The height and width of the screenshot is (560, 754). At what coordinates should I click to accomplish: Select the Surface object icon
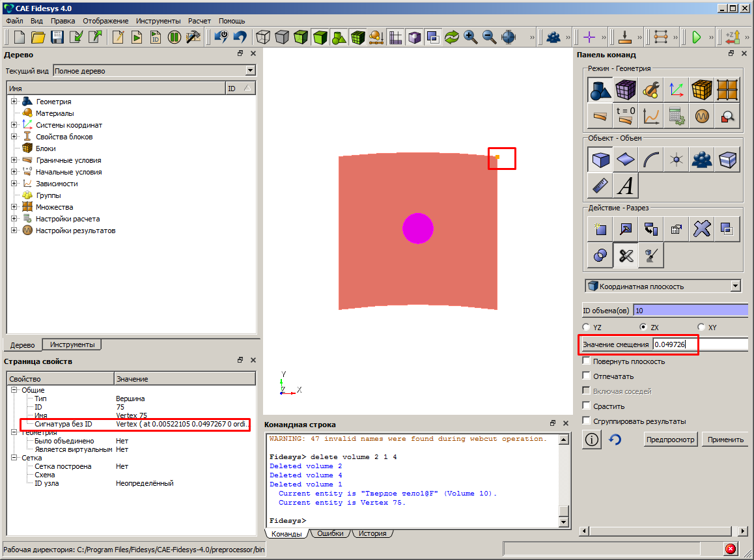click(x=626, y=160)
